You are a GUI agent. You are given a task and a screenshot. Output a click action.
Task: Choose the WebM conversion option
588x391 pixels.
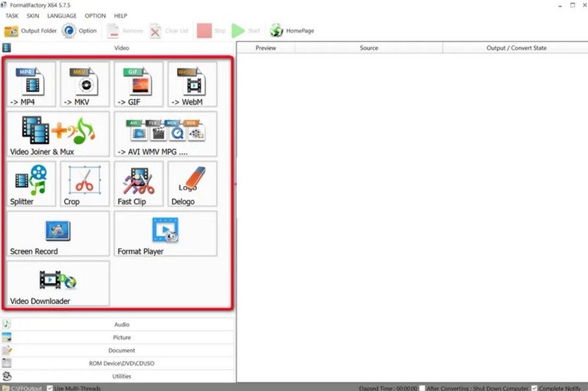pos(192,85)
